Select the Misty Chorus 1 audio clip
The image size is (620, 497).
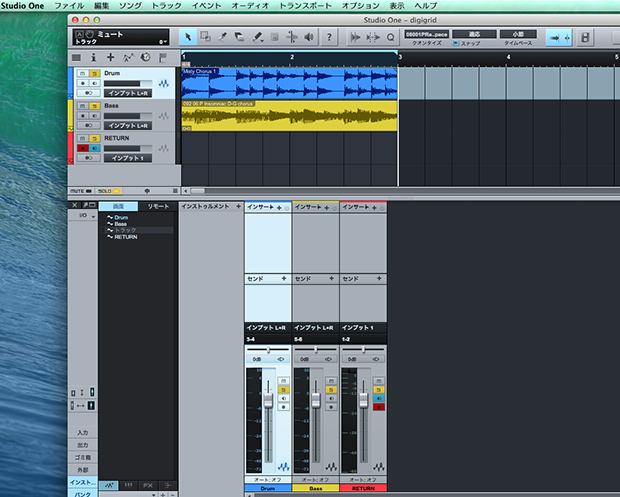pyautogui.click(x=289, y=83)
